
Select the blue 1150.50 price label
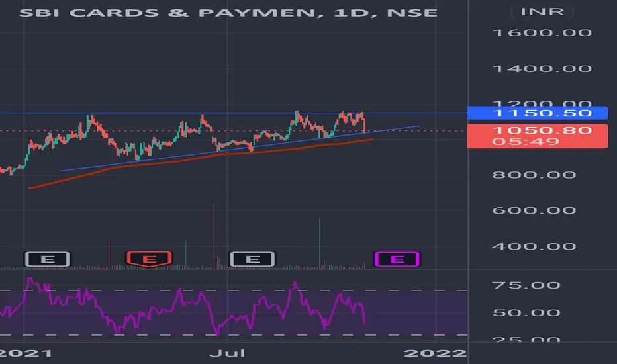point(538,113)
